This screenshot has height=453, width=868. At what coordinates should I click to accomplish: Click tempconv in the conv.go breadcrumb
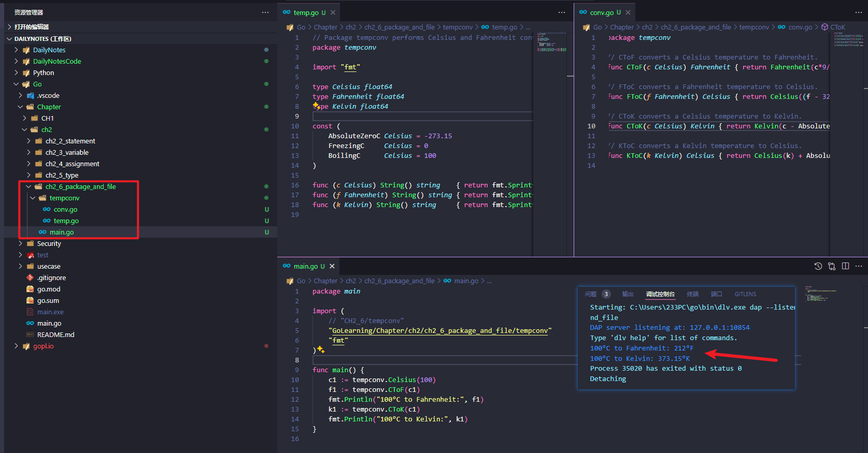point(754,27)
